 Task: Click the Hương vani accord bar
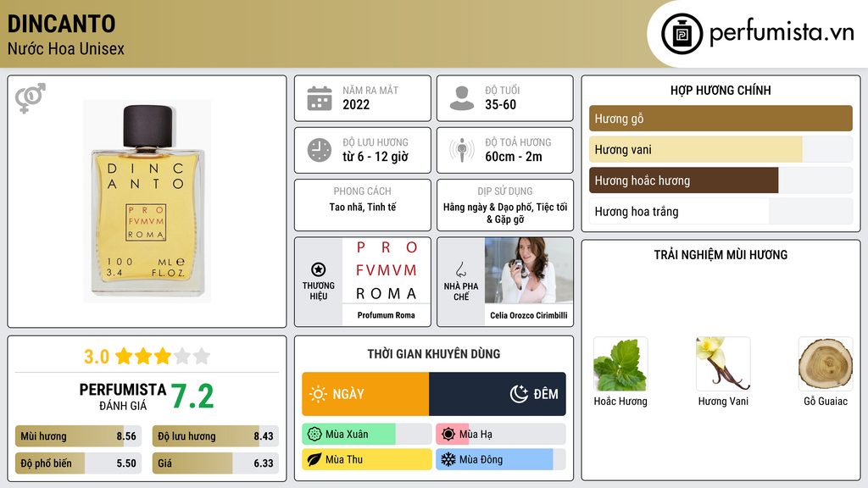coord(721,149)
